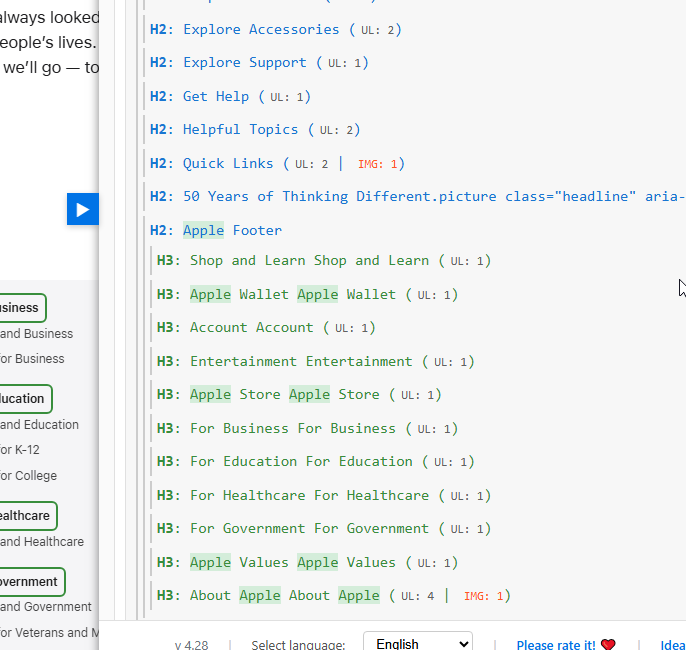
Task: Click the outlined Healthcare heading on webpage
Action: pos(28,516)
